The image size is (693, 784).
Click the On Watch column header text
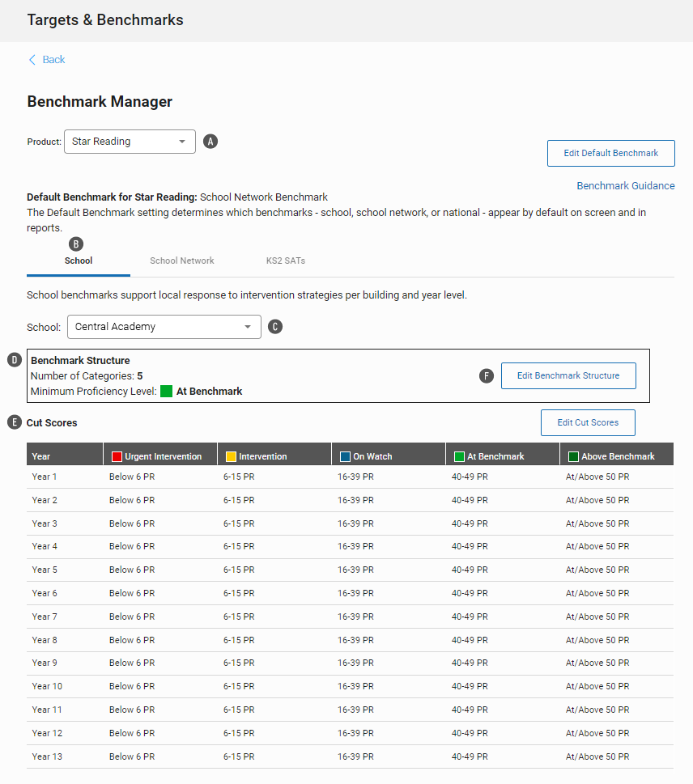coord(372,456)
